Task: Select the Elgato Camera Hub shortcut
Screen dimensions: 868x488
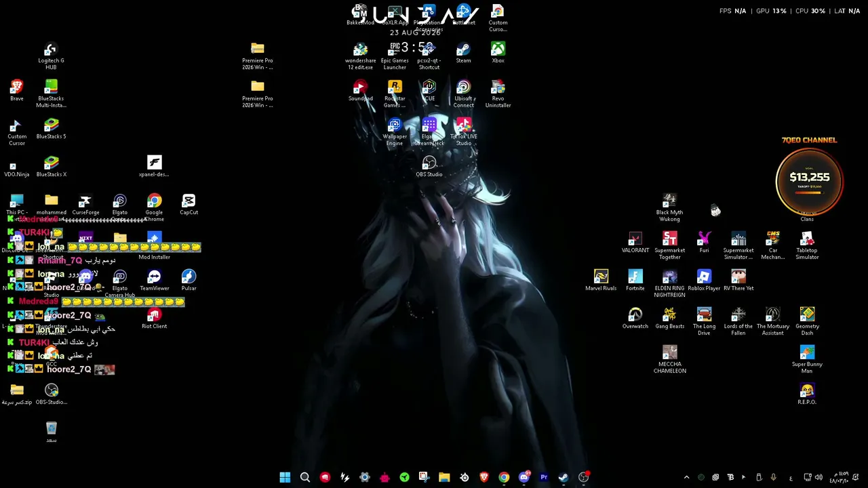Action: 120,284
